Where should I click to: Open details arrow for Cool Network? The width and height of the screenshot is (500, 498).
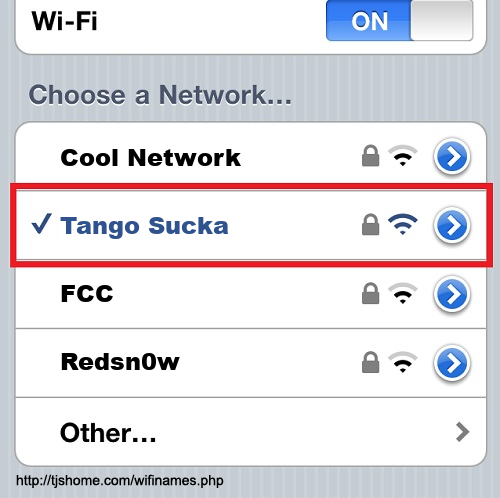tap(452, 157)
